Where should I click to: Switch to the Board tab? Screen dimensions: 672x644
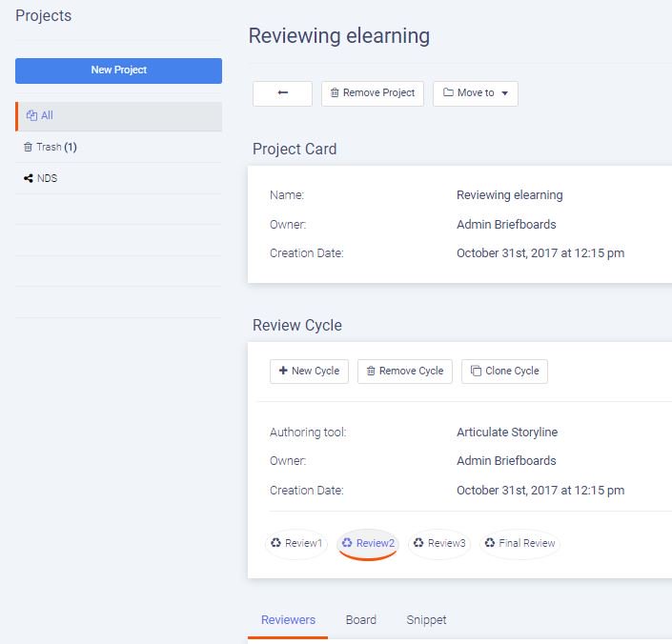click(361, 620)
